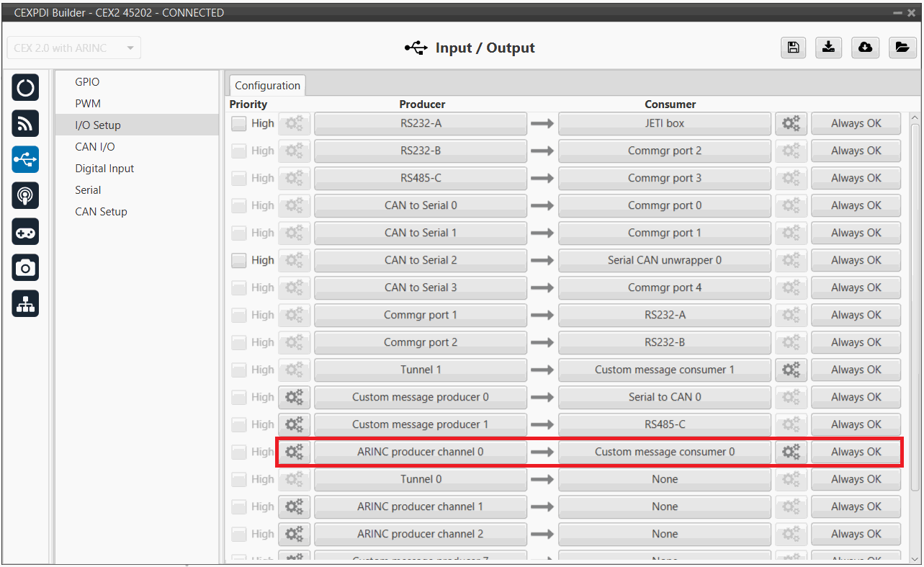Check High priority for ARINC producer channel 0
The width and height of the screenshot is (924, 567).
click(239, 452)
